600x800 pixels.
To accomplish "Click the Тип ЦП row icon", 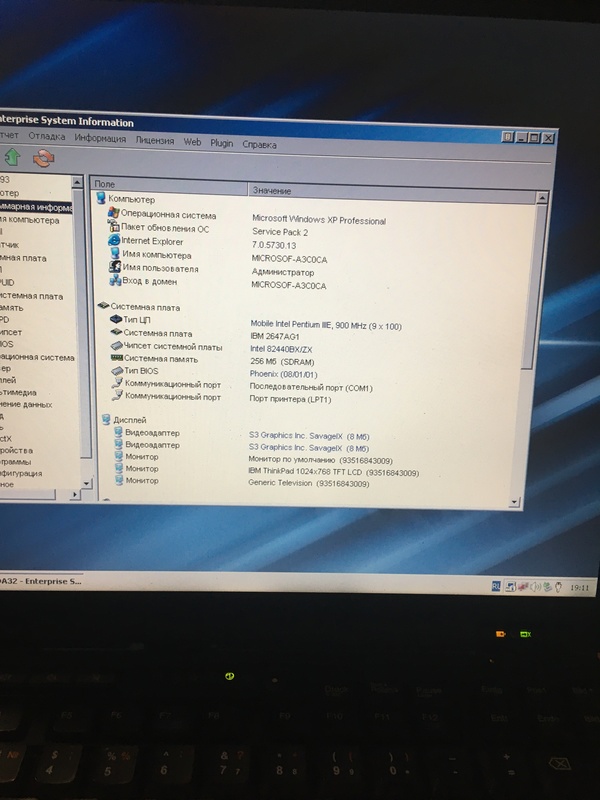I will pyautogui.click(x=116, y=319).
